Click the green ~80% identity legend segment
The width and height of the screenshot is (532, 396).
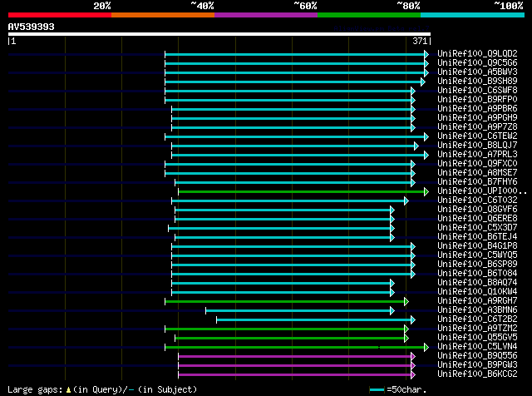(369, 15)
